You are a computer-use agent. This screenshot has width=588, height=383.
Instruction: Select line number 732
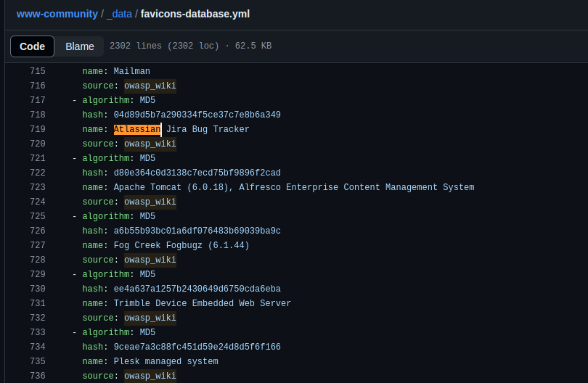[38, 318]
